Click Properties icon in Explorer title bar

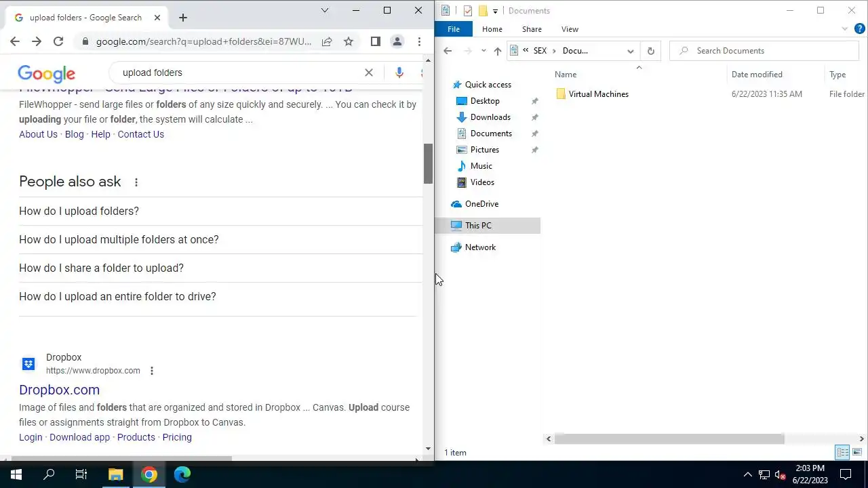pyautogui.click(x=468, y=11)
